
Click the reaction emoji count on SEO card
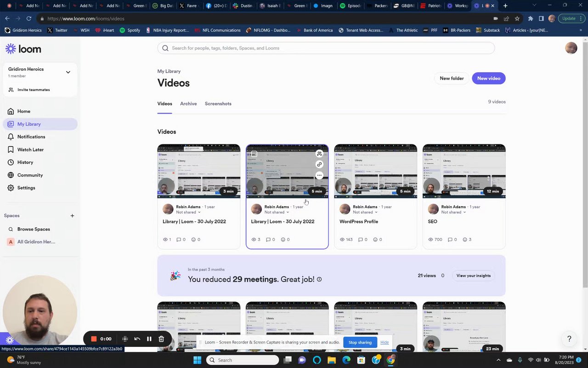tap(467, 239)
